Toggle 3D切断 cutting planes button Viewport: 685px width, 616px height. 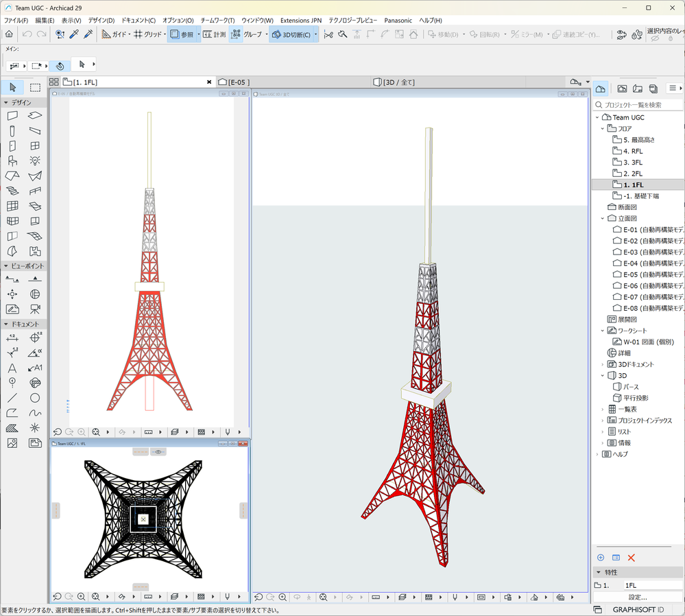pos(291,34)
